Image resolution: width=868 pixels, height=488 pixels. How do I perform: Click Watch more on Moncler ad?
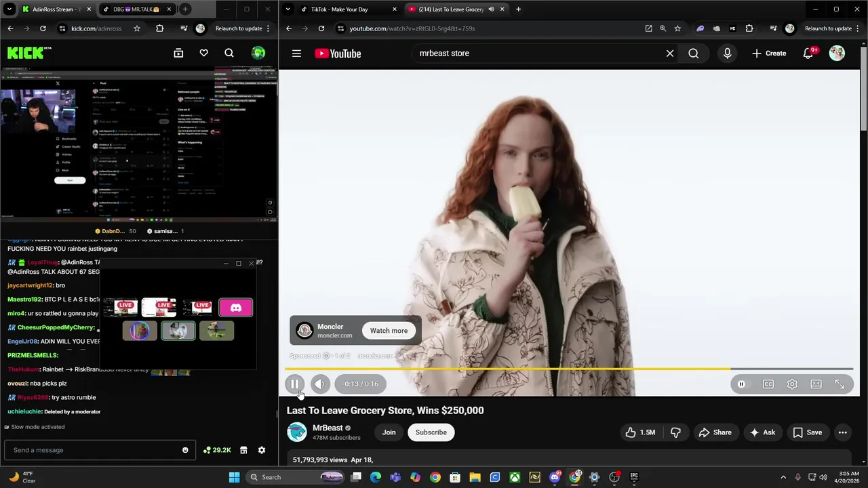(x=389, y=331)
